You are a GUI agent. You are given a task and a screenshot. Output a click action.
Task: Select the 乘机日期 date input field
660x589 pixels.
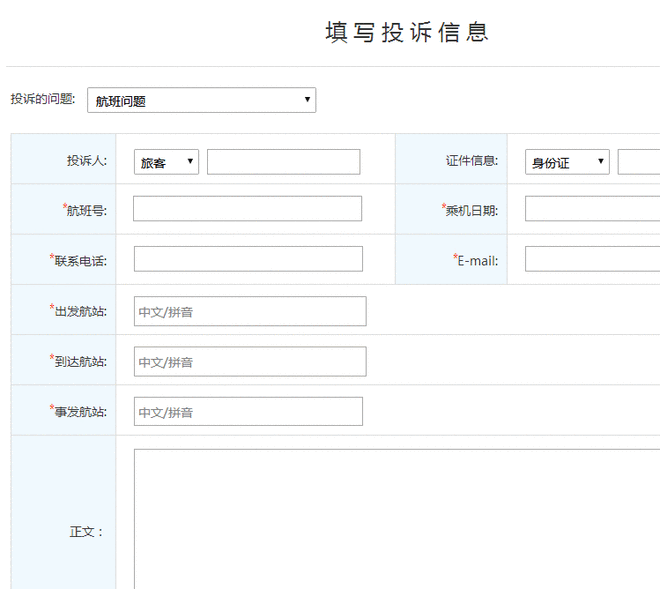(592, 209)
